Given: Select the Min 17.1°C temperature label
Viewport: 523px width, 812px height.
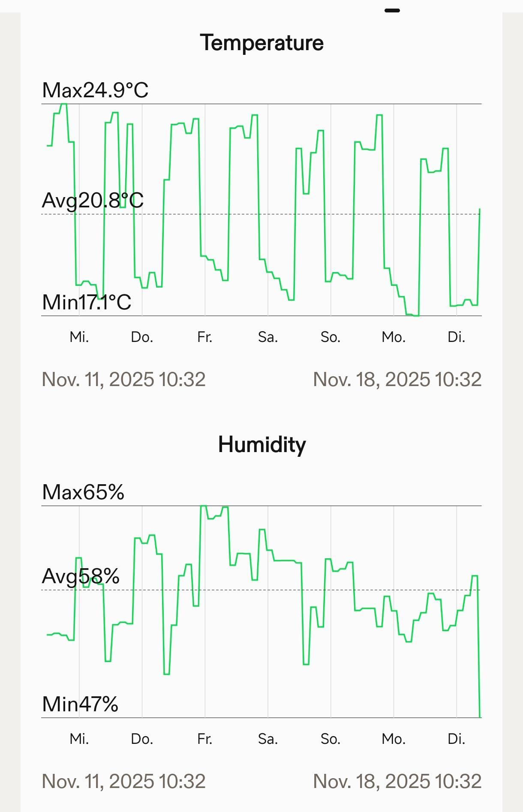Looking at the screenshot, I should pos(87,302).
